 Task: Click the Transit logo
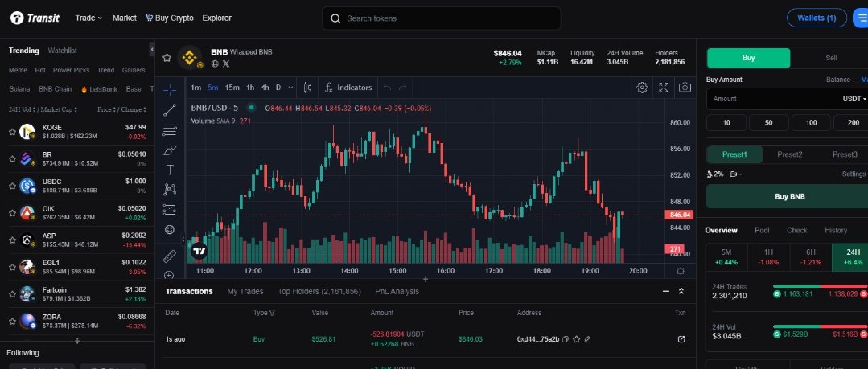(35, 18)
